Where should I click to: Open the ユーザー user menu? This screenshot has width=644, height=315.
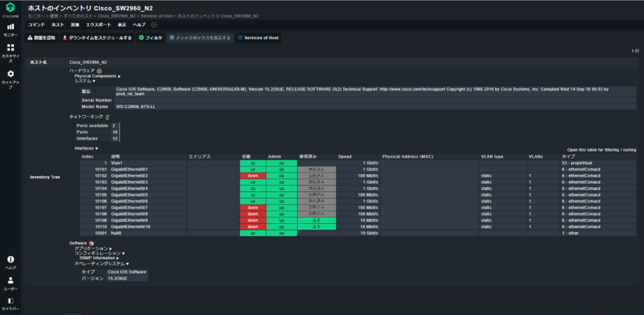(11, 284)
